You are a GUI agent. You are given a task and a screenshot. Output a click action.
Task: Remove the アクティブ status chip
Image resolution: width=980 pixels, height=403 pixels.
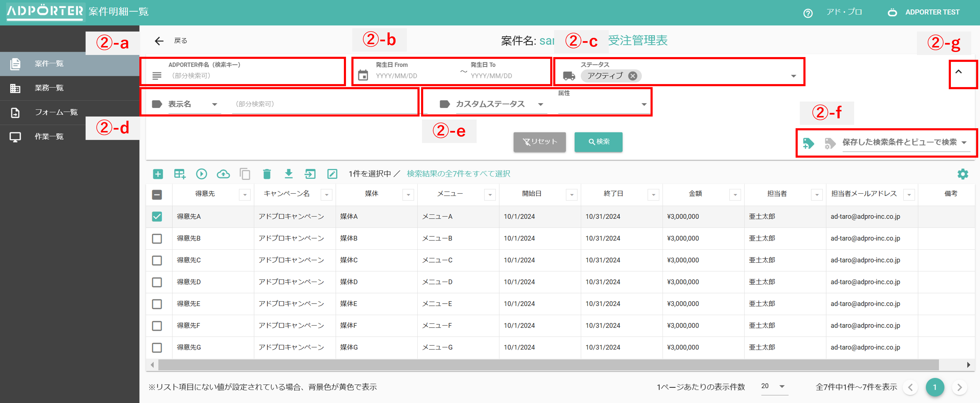[632, 76]
